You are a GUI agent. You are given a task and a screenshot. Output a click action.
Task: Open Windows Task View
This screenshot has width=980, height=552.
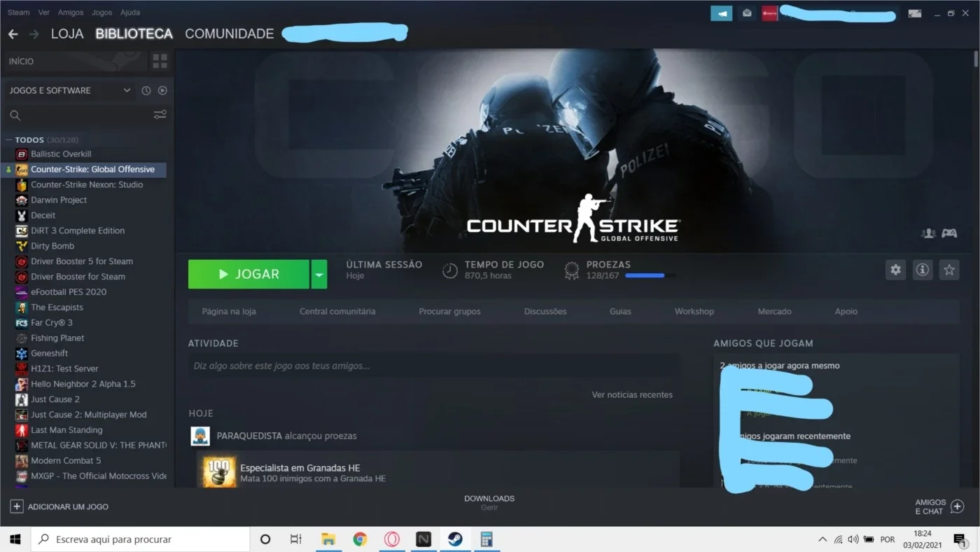[296, 539]
